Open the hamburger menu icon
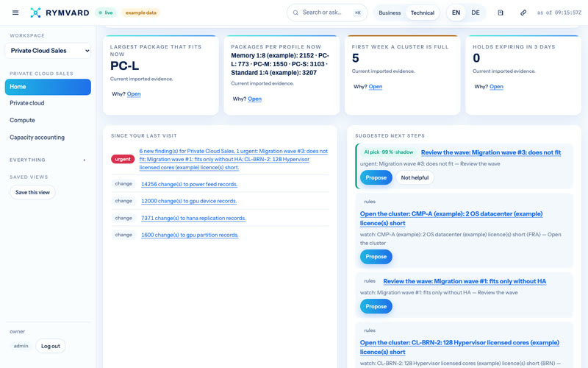588x368 pixels. pos(15,13)
